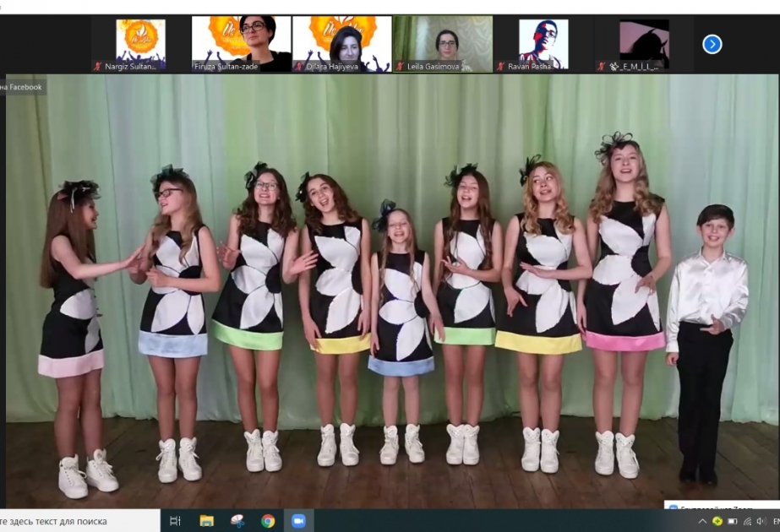Image resolution: width=780 pixels, height=532 pixels.
Task: Click the Facebook live streaming label
Action: [x=23, y=87]
